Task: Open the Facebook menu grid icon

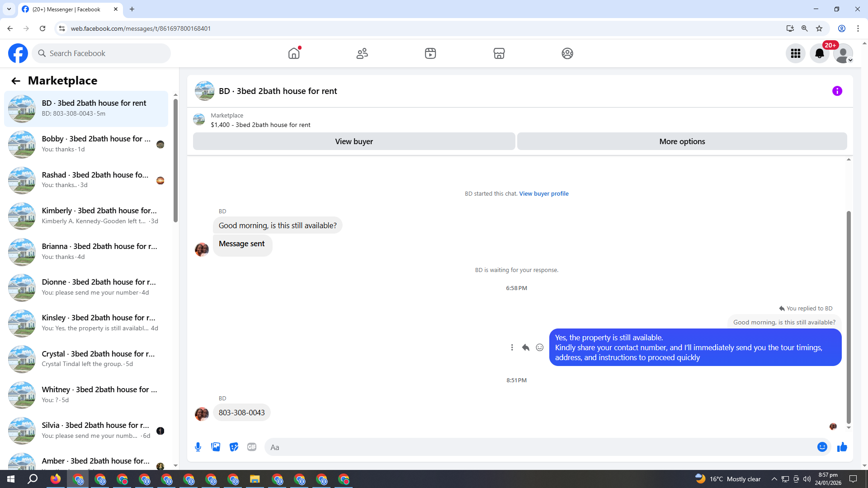Action: pos(795,53)
